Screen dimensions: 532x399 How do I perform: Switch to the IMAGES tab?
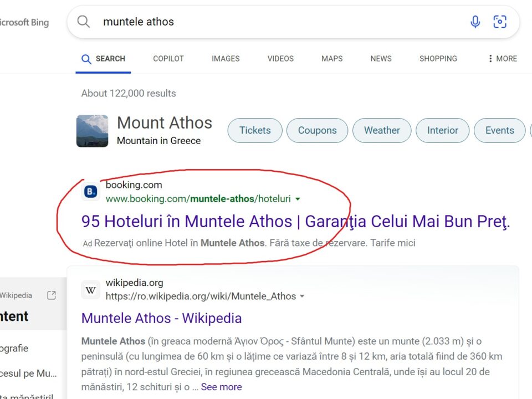click(x=226, y=59)
